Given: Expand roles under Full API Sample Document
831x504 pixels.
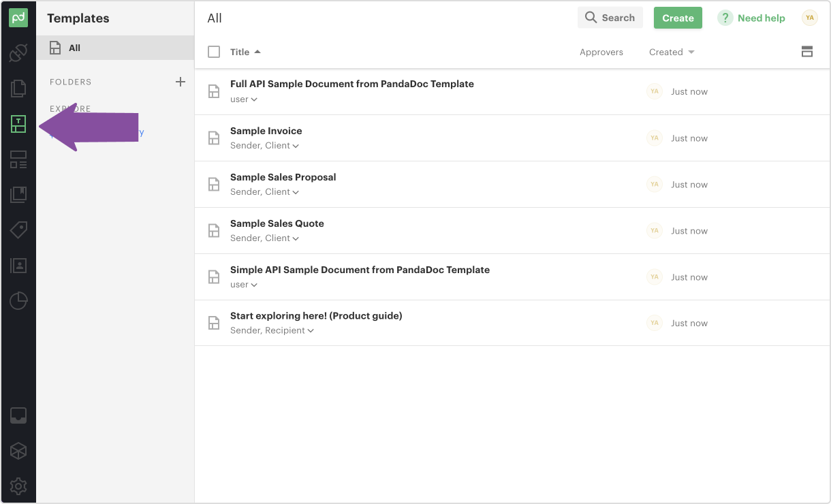Looking at the screenshot, I should [244, 99].
